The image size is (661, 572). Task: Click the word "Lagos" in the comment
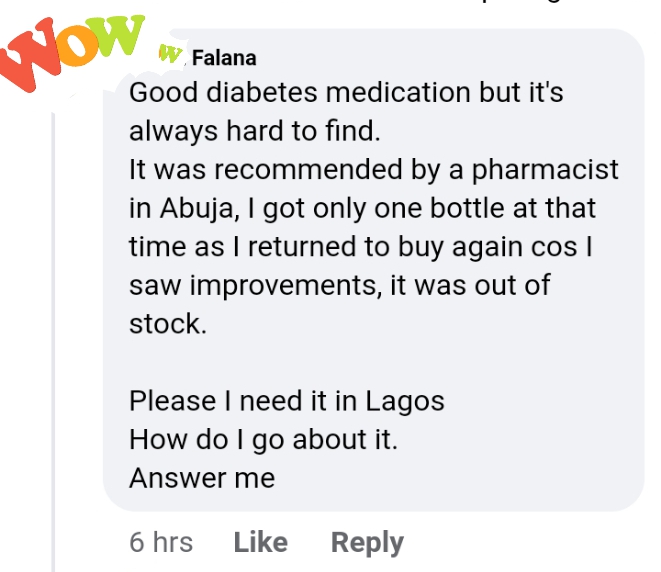pos(404,401)
